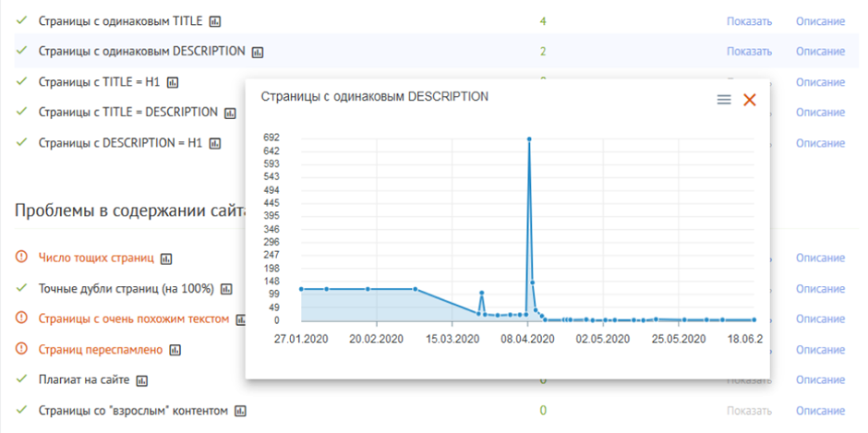The image size is (868, 433).
Task: Click chart icon beside 'Точные дубли страниц'
Action: tap(226, 289)
